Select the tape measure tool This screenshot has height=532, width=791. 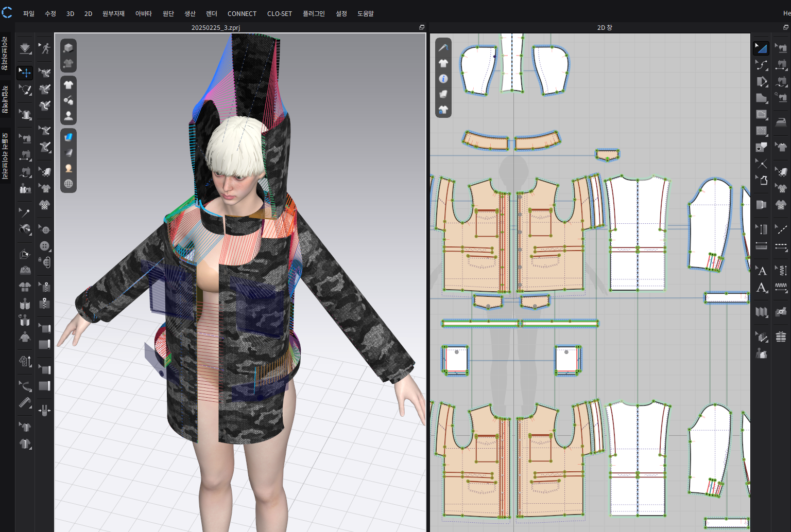[25, 403]
